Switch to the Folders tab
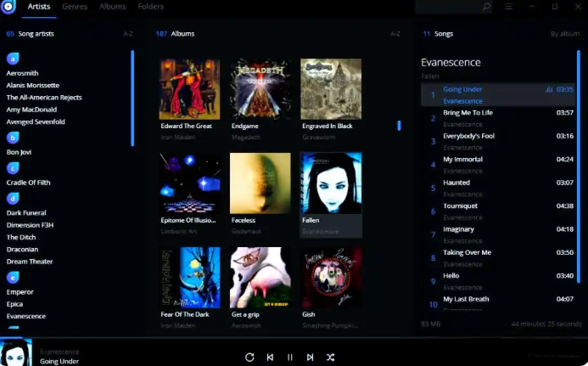 click(151, 7)
